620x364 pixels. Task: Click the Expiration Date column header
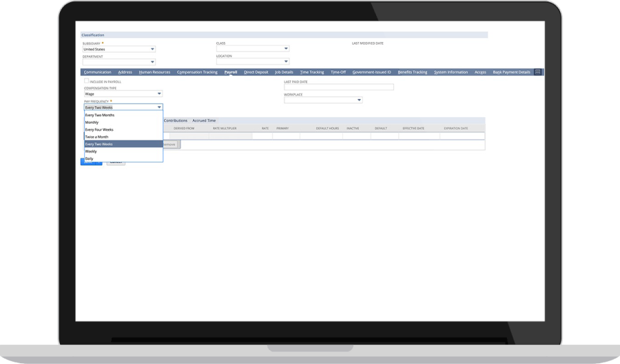pyautogui.click(x=455, y=128)
